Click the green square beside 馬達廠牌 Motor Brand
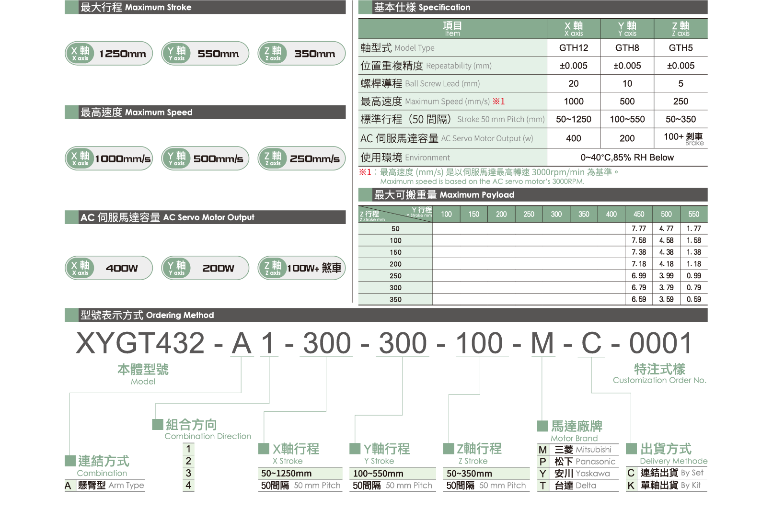This screenshot has height=532, width=773. pyautogui.click(x=542, y=426)
